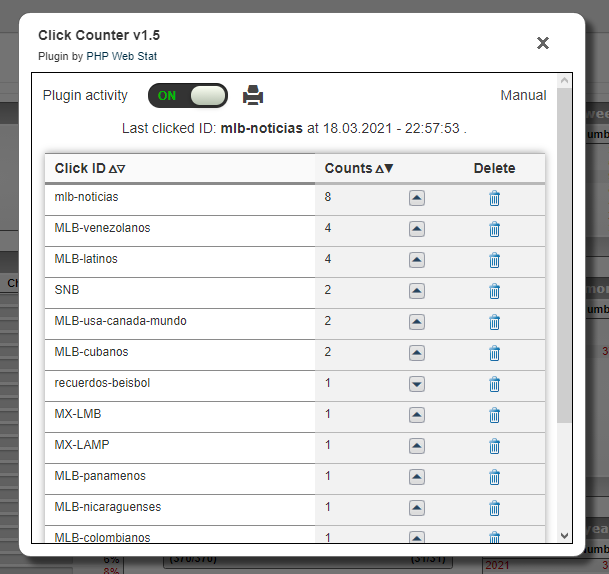The image size is (609, 574).
Task: Close the Click Counter dialog
Action: pyautogui.click(x=543, y=43)
